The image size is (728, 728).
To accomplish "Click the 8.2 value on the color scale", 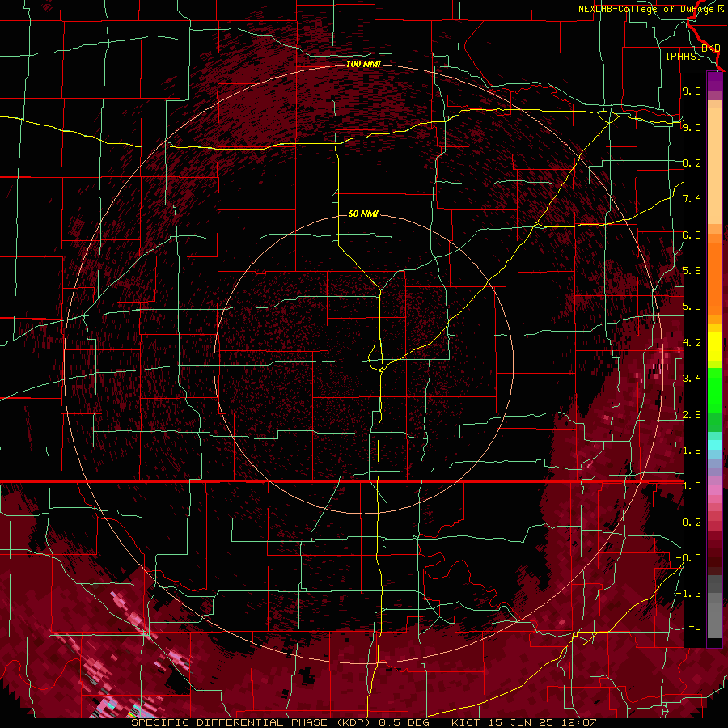I will coord(692,163).
